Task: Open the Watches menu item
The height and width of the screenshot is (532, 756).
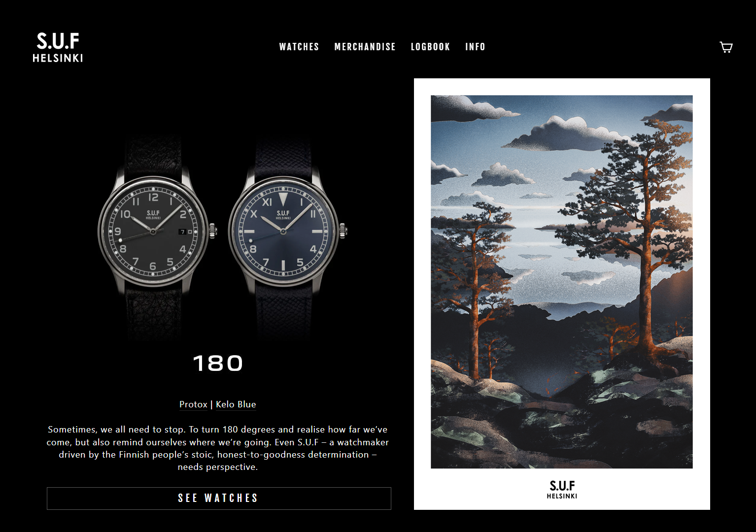Action: point(299,47)
